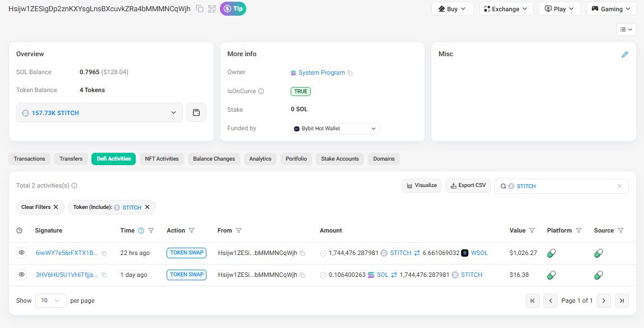Screen dimensions: 644x328
Task: Copy the wallet address at top
Action: [x=200, y=8]
